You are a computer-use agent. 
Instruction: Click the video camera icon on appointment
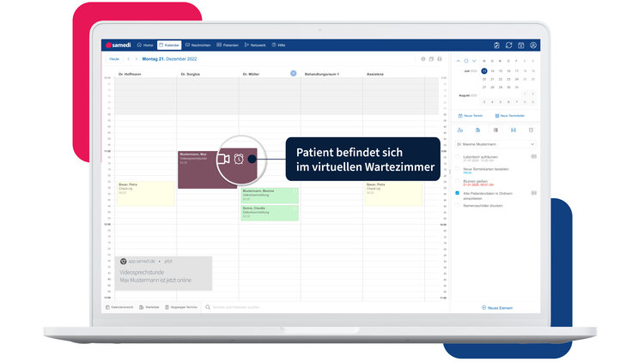point(222,159)
